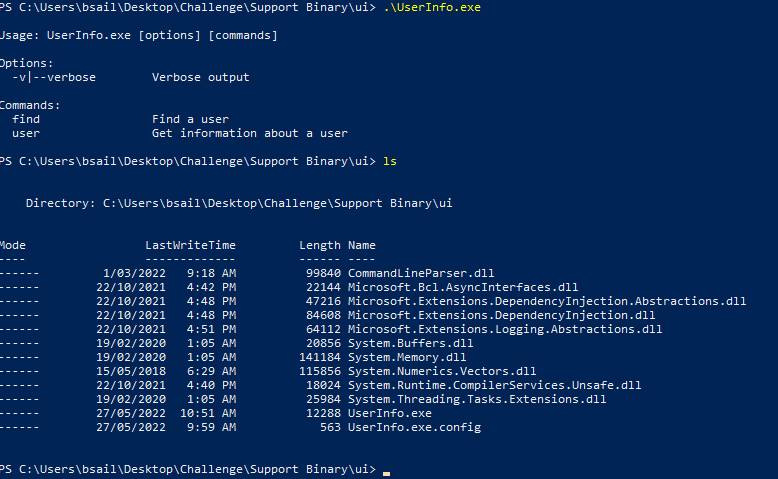778x479 pixels.
Task: Click System.Threading.Tasks.Extensions.dll file name
Action: point(477,400)
